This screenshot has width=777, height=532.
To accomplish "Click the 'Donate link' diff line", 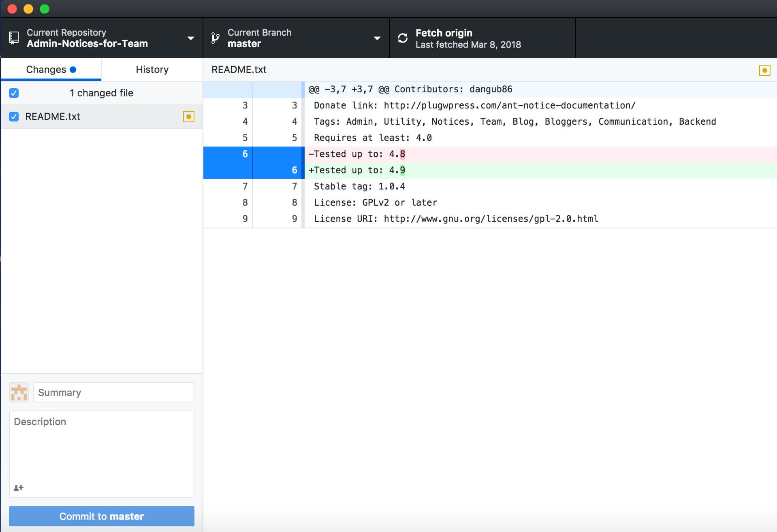I will [540, 106].
